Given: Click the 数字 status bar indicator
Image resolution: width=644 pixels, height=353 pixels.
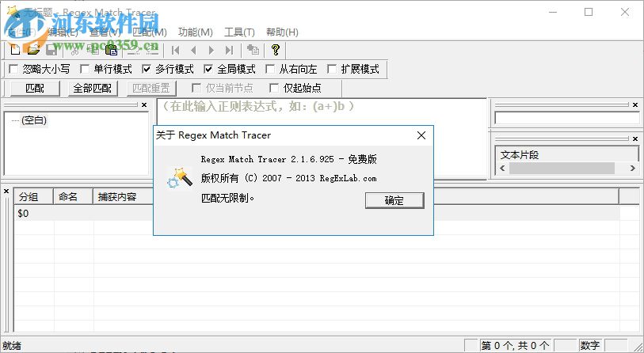Looking at the screenshot, I should click(590, 346).
